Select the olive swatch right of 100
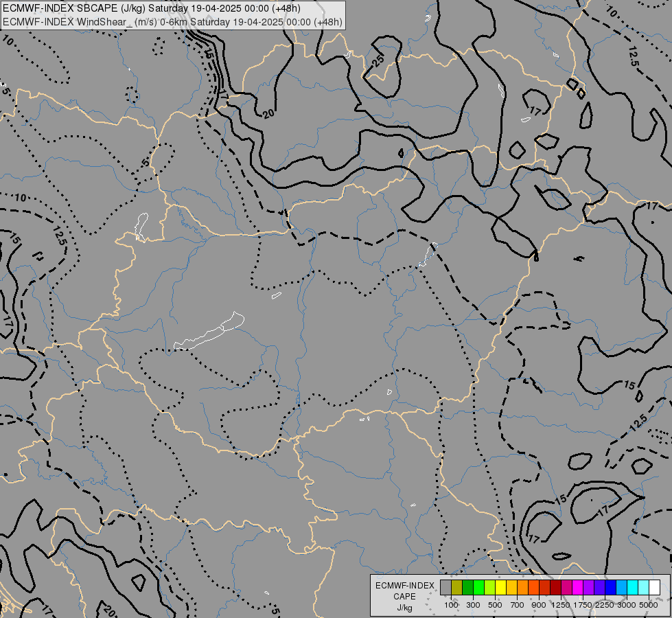This screenshot has width=672, height=618. (456, 588)
